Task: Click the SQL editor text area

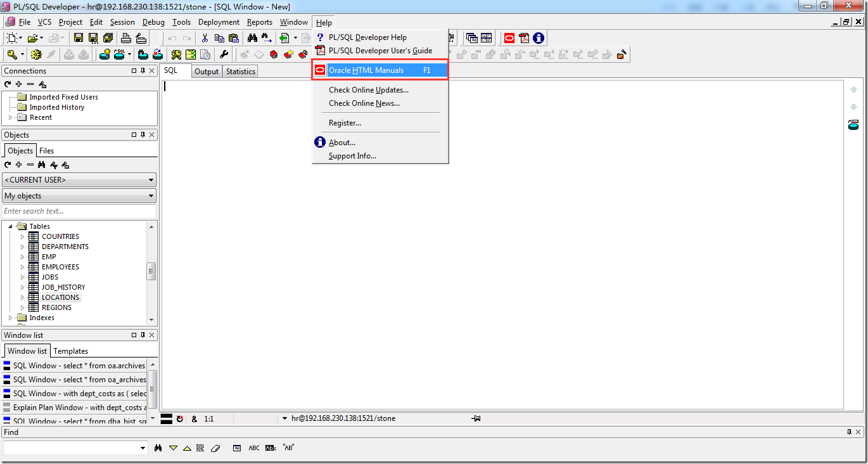Action: pos(502,244)
